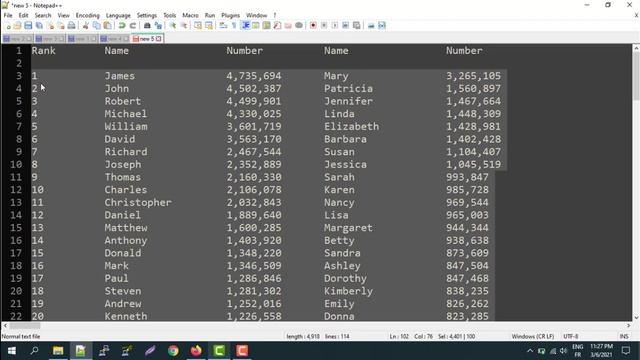Click the Stop Recording macro icon
This screenshot has height=360, width=640.
[x=324, y=25]
